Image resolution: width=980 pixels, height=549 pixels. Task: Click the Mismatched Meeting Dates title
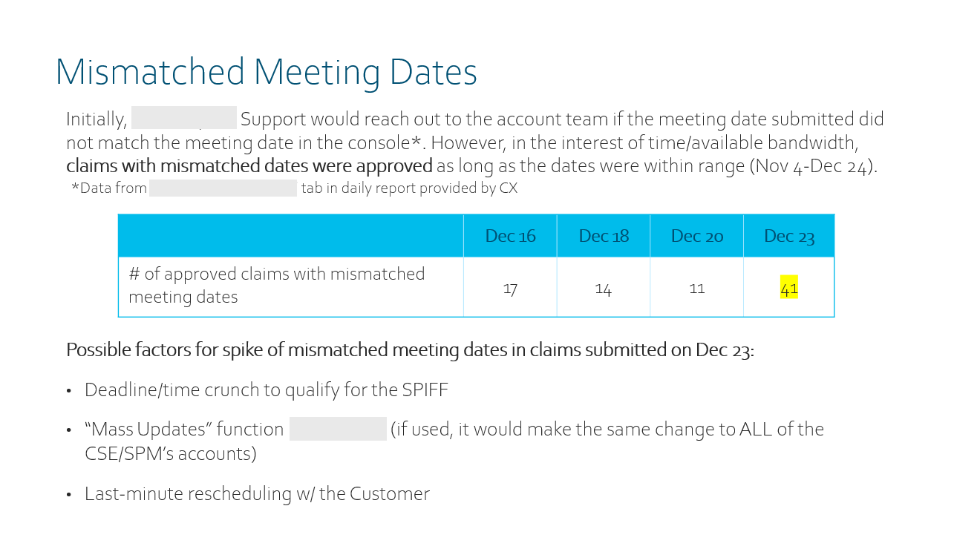(267, 73)
